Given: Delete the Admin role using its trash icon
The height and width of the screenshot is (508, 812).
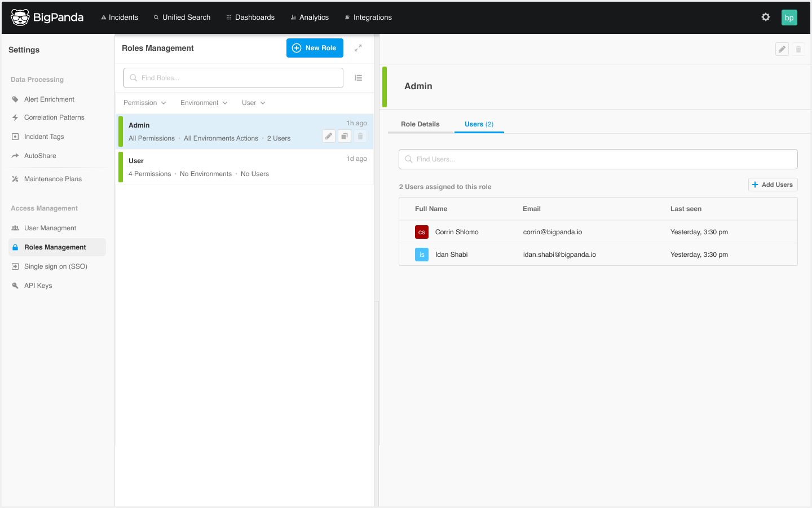Looking at the screenshot, I should pyautogui.click(x=360, y=136).
